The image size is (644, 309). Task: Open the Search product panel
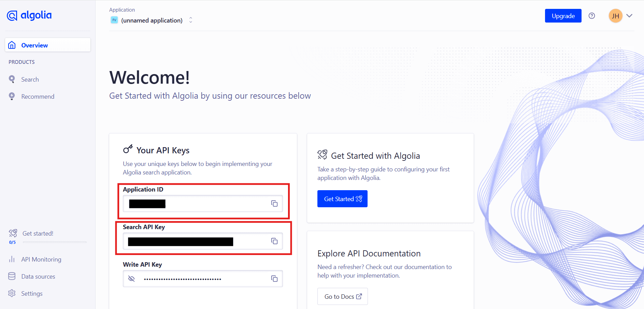[x=30, y=79]
